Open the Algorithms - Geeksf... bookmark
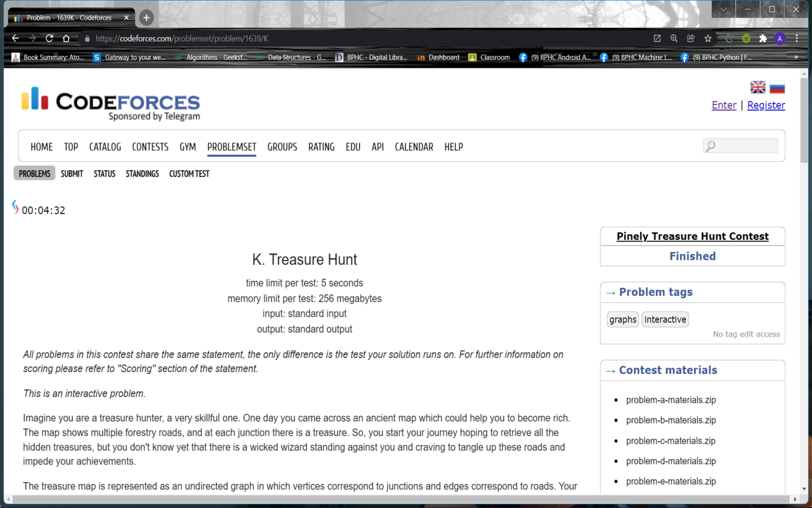Viewport: 812px width, 508px height. click(x=211, y=57)
